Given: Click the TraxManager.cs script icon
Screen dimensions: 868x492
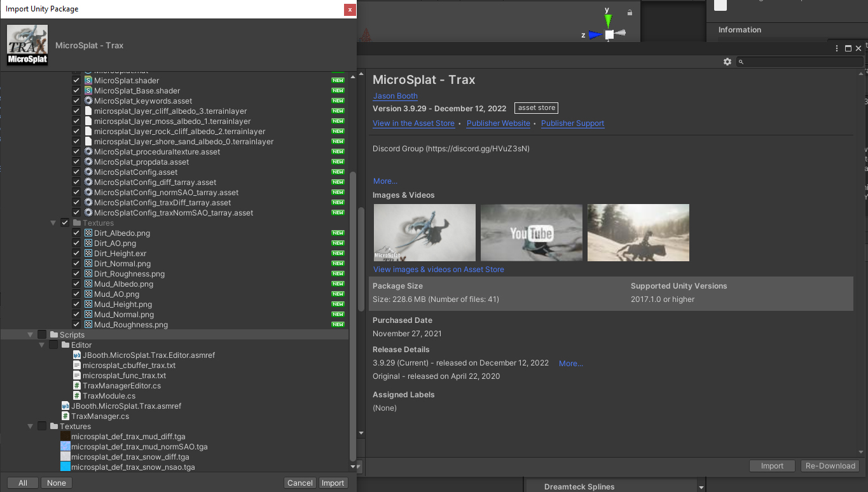Looking at the screenshot, I should pos(65,416).
